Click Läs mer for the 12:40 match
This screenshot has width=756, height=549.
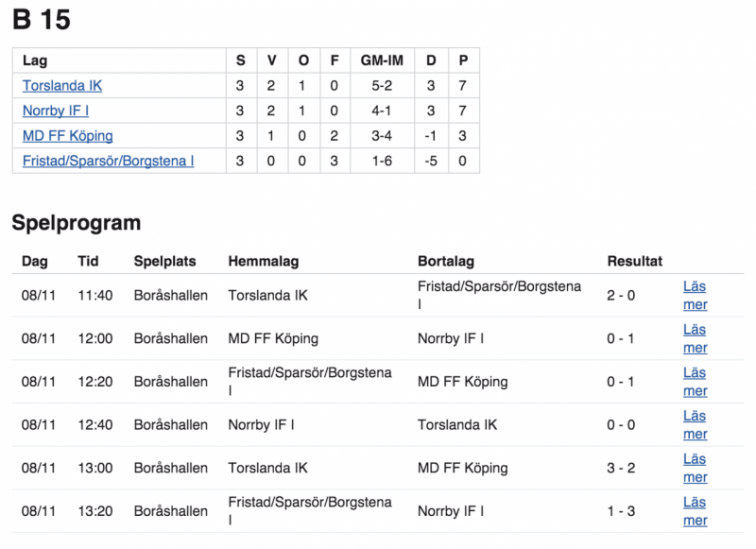(x=695, y=425)
